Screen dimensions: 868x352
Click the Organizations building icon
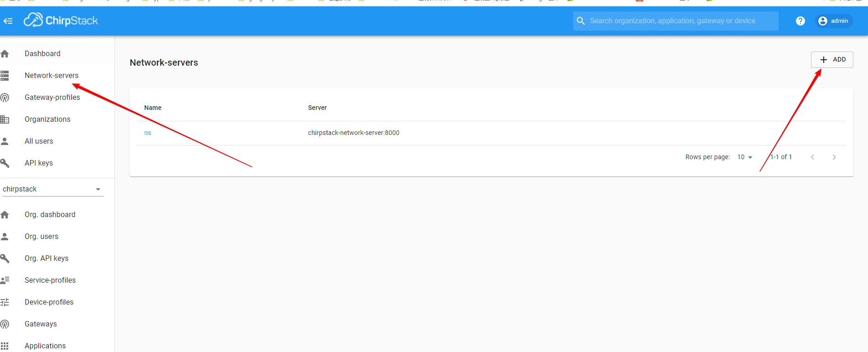coord(5,119)
